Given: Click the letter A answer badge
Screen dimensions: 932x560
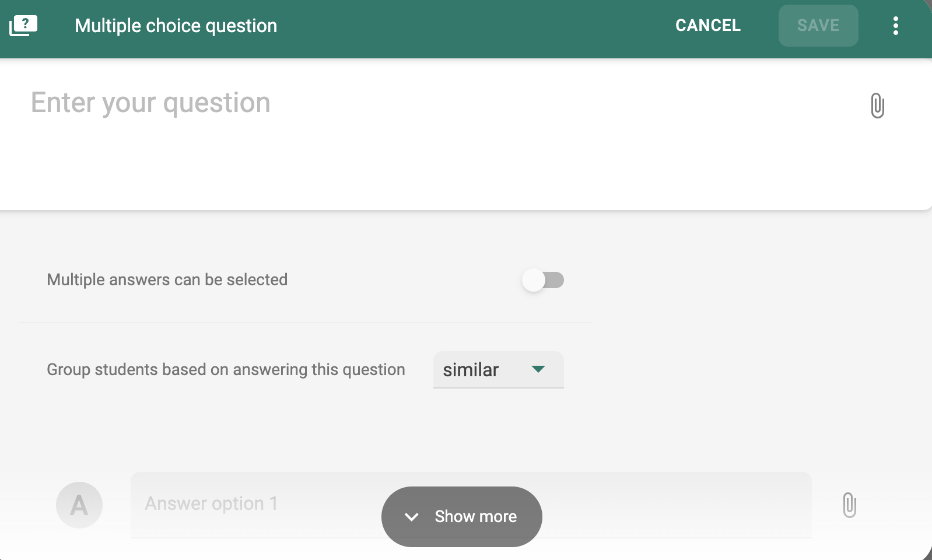Looking at the screenshot, I should (x=79, y=505).
